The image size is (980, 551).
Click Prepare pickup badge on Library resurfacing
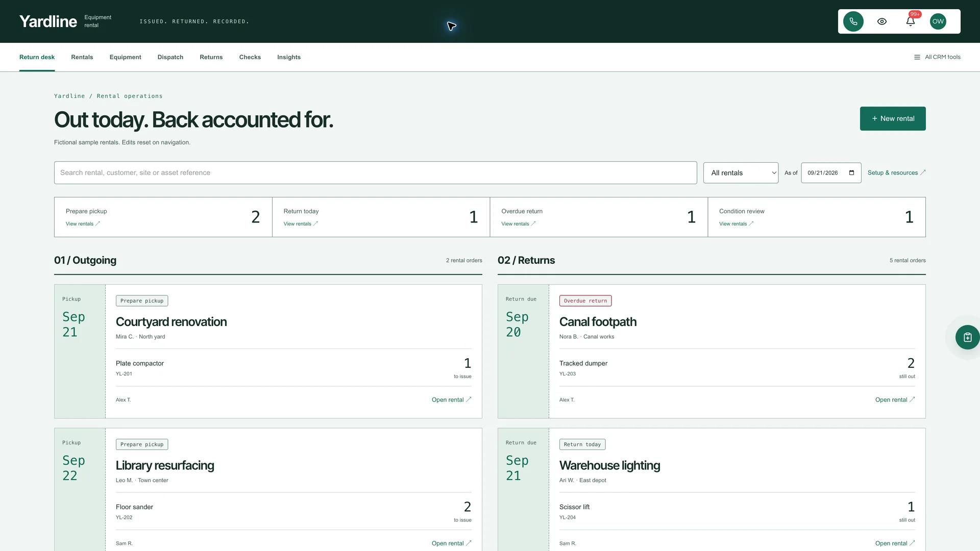(142, 444)
